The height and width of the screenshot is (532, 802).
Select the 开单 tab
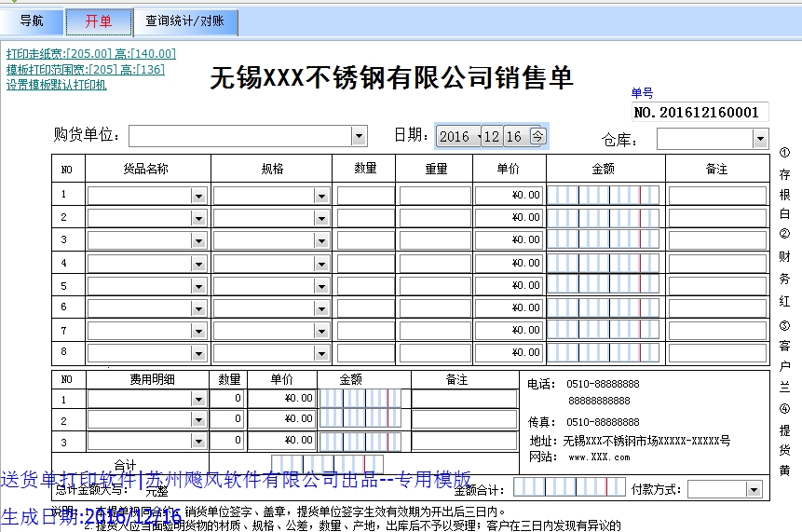pyautogui.click(x=99, y=21)
